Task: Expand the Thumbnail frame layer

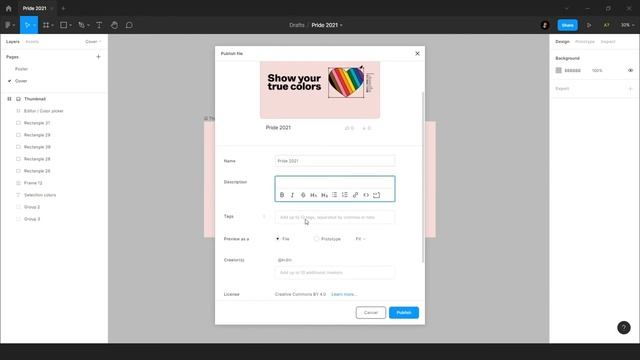Action: tap(9, 99)
